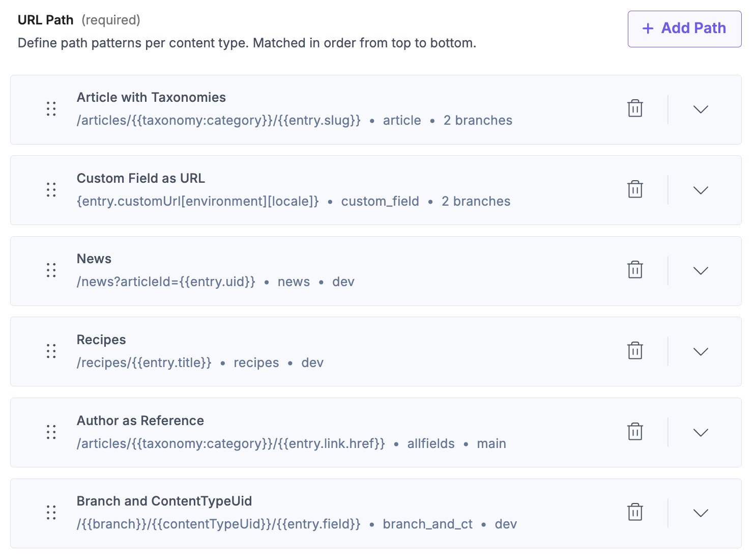Screen dimensions: 756x560
Task: Remove the Recipes path entry
Action: tap(635, 351)
